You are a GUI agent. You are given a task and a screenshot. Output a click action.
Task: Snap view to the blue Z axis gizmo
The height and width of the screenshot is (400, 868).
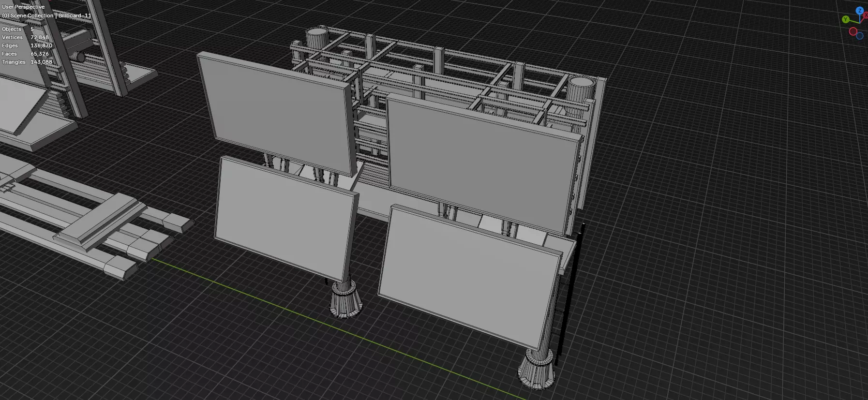click(860, 11)
